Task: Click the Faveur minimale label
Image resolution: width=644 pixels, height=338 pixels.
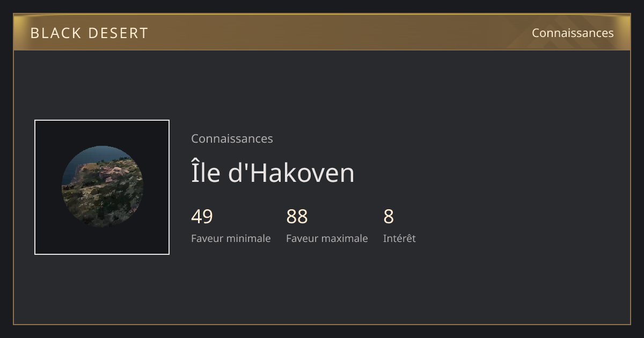Action: click(x=231, y=238)
